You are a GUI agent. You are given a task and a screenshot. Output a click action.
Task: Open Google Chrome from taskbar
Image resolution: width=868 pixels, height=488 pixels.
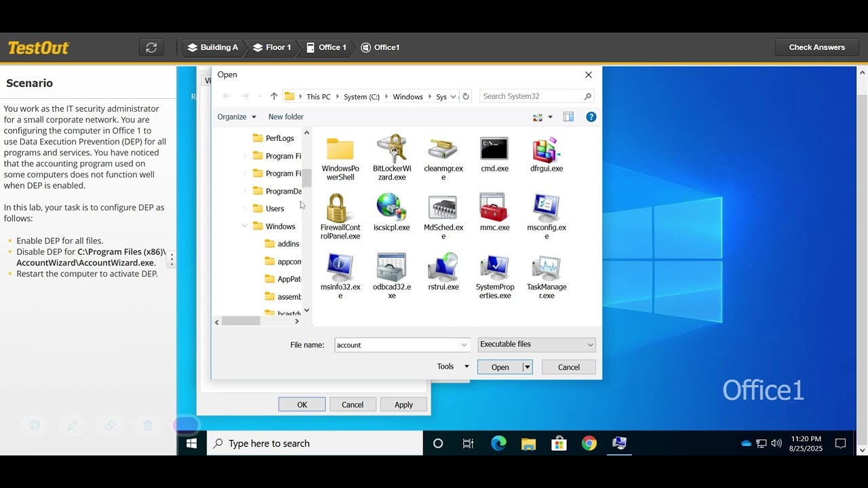point(589,443)
